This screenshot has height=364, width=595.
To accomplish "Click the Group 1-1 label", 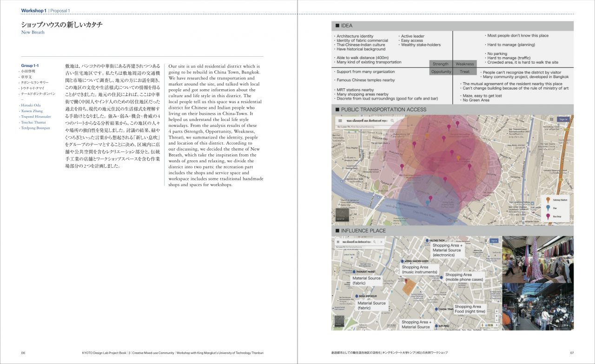I will (30, 66).
